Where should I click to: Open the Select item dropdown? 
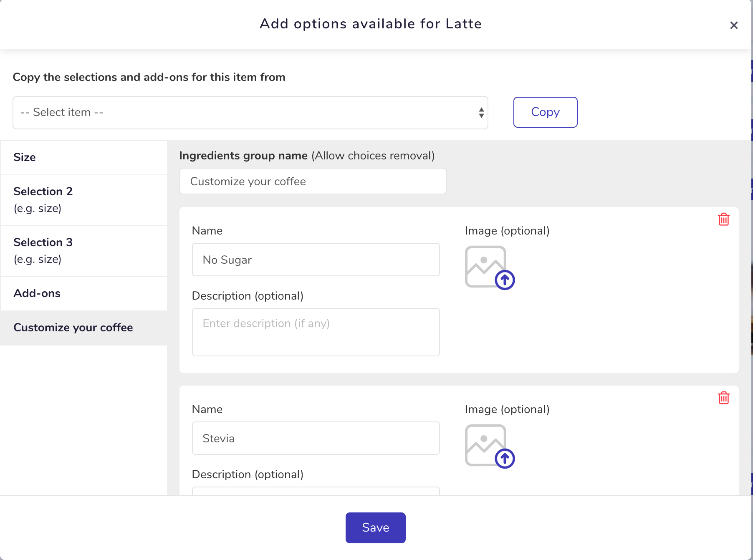tap(250, 113)
